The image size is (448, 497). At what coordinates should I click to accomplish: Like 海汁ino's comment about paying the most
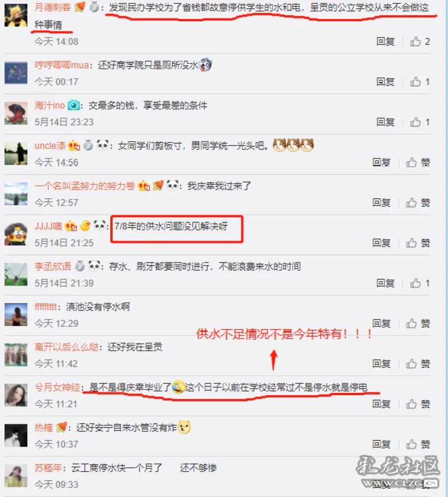[x=419, y=122]
